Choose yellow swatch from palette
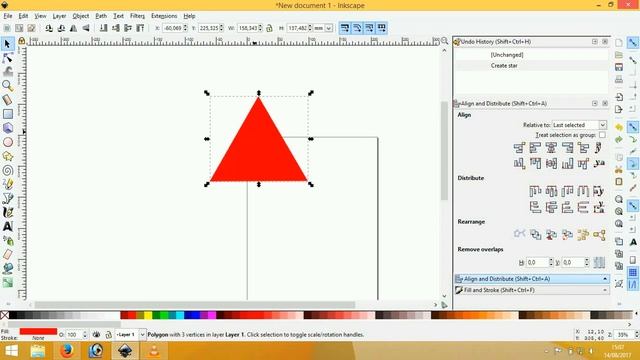This screenshot has height=360, width=640. click(148, 315)
